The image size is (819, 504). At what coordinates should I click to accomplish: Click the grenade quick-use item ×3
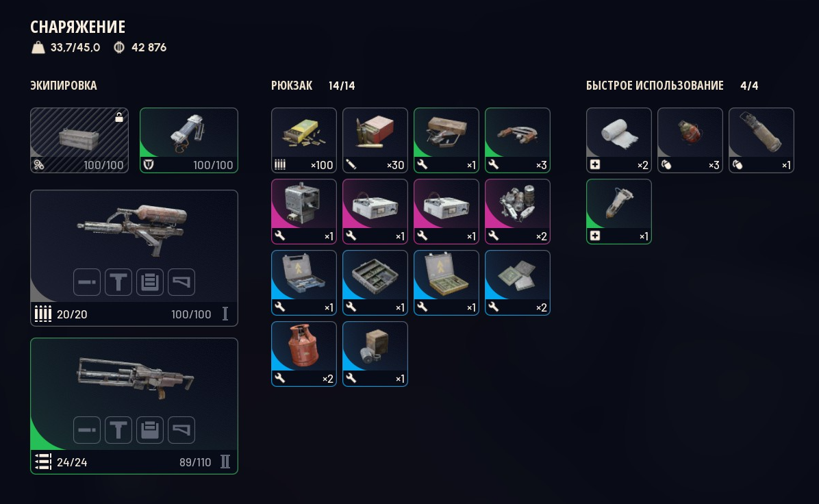click(x=690, y=140)
